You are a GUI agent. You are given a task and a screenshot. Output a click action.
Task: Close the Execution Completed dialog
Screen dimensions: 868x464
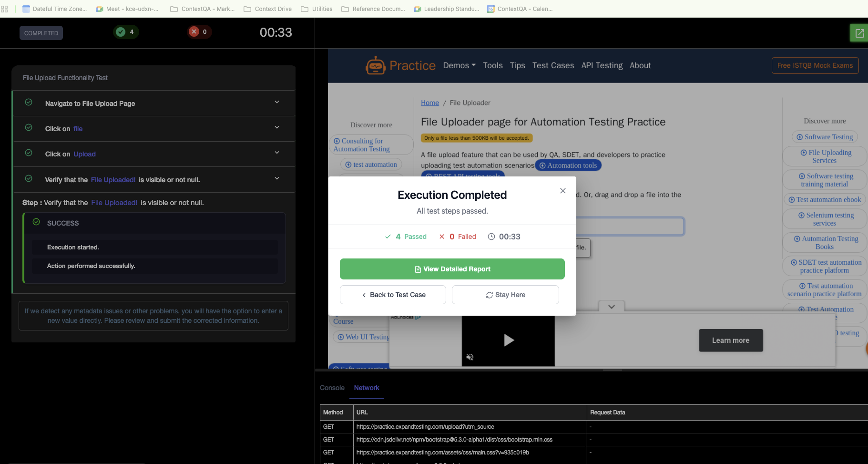[562, 191]
